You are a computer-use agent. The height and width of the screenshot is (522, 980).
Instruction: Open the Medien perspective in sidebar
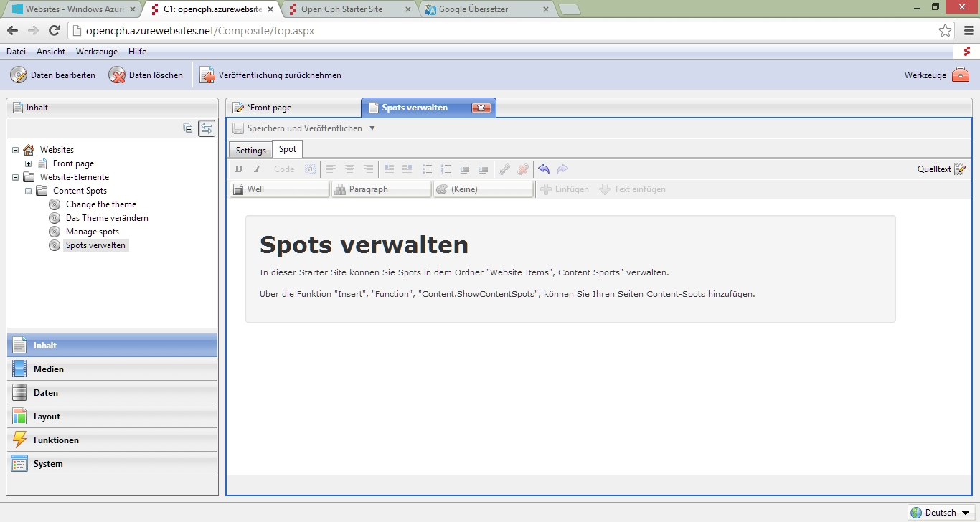pyautogui.click(x=48, y=369)
